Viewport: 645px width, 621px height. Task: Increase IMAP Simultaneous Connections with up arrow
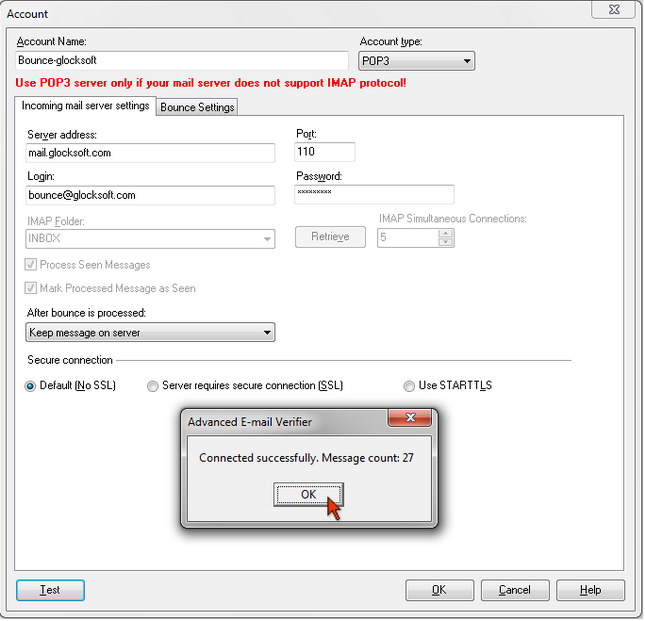tap(446, 234)
